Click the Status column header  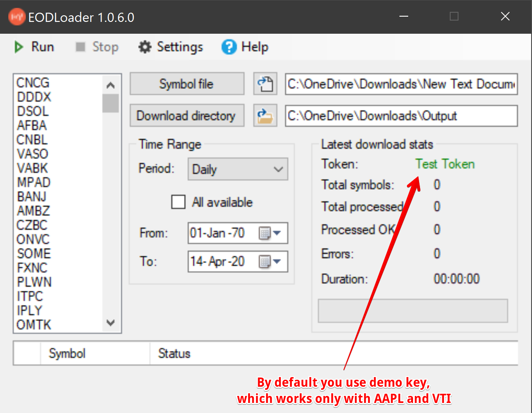coord(334,353)
